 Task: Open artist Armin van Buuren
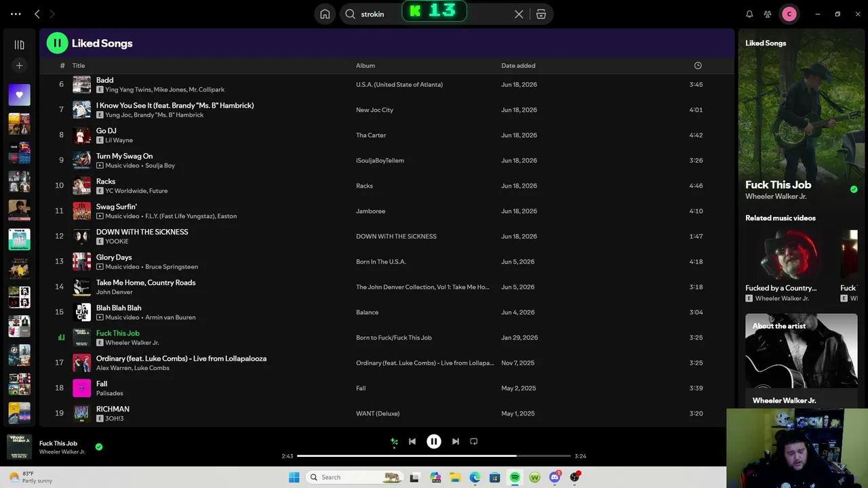170,317
